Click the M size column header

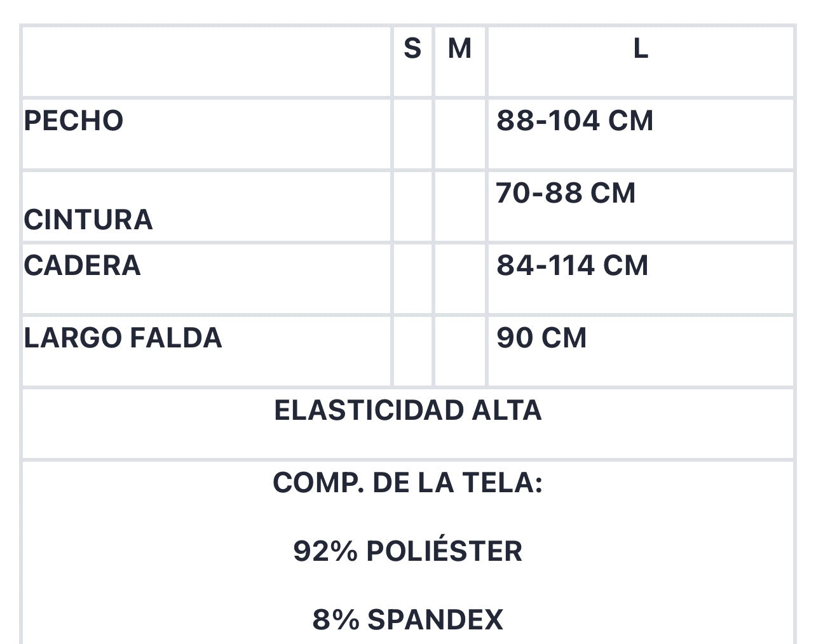pos(459,48)
